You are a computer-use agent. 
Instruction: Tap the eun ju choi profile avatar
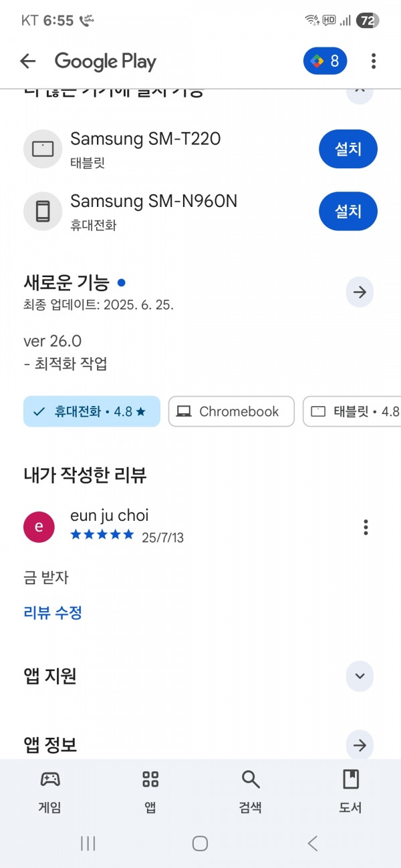39,527
